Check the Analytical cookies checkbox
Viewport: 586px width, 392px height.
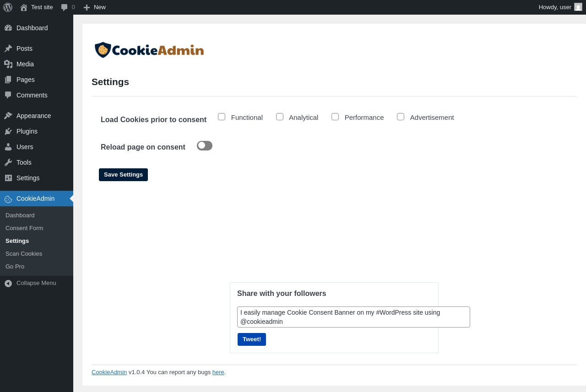point(280,117)
